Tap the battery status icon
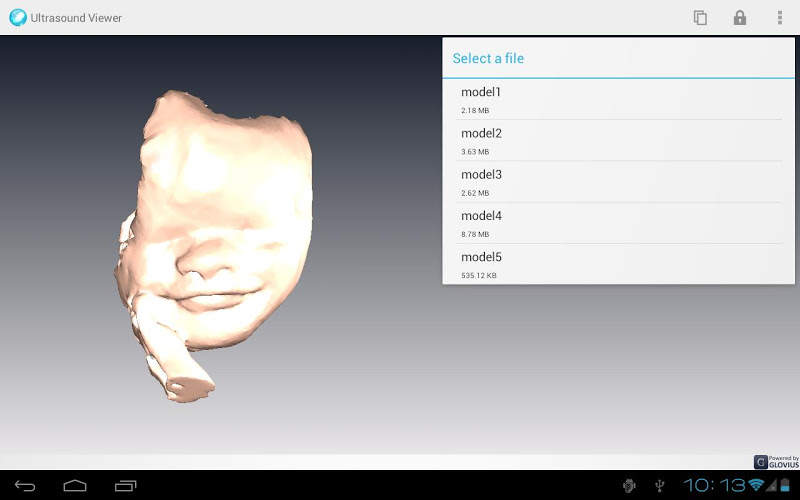 click(x=785, y=485)
